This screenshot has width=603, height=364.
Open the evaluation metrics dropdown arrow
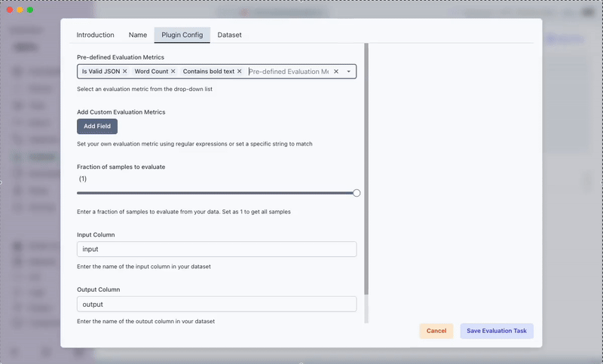click(349, 72)
